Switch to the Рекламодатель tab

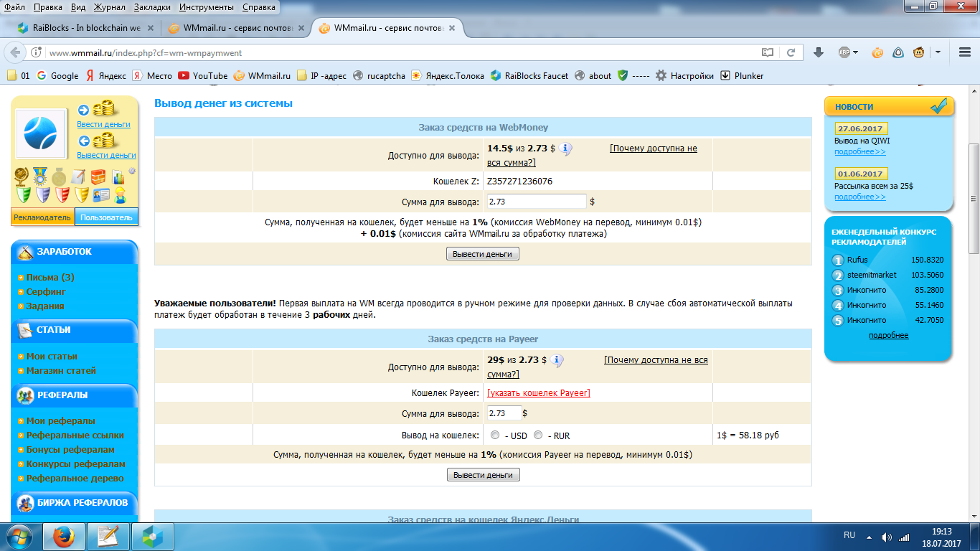point(42,217)
